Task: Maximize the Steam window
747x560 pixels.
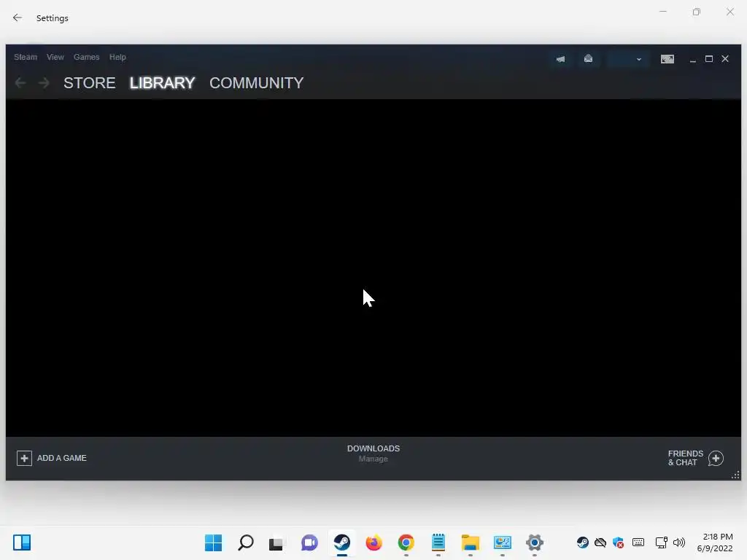Action: coord(709,58)
